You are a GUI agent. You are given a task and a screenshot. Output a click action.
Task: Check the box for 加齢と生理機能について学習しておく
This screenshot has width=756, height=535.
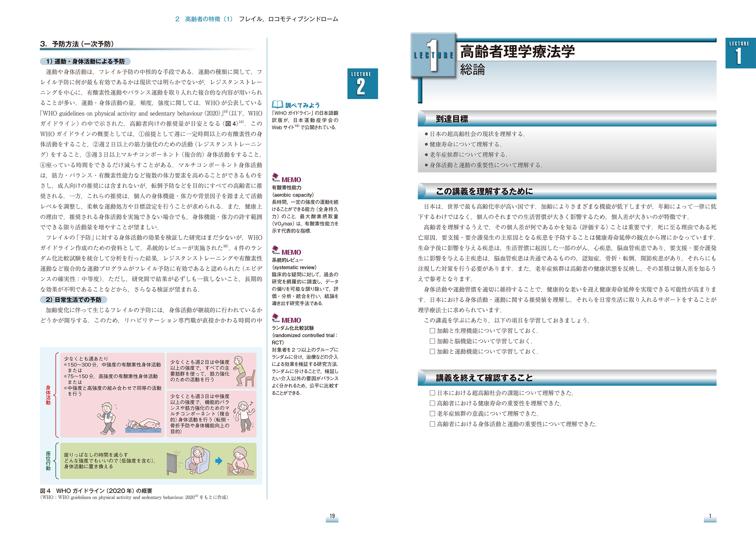(432, 330)
